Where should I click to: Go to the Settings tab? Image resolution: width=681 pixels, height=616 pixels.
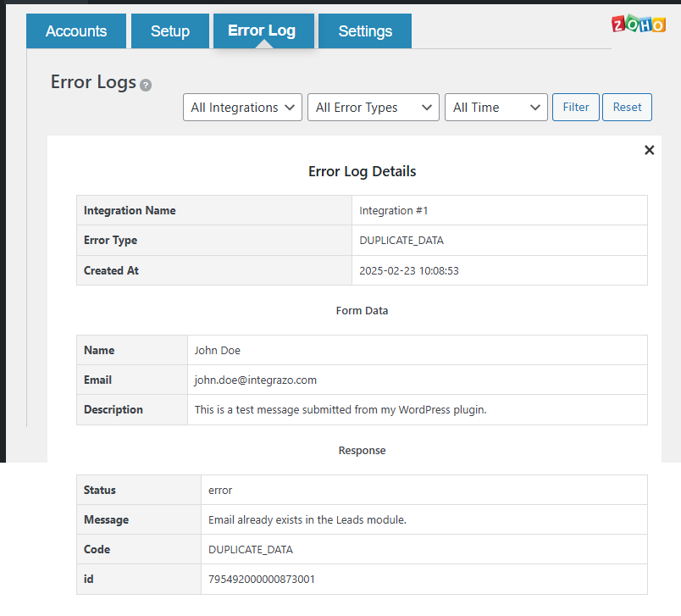click(365, 31)
